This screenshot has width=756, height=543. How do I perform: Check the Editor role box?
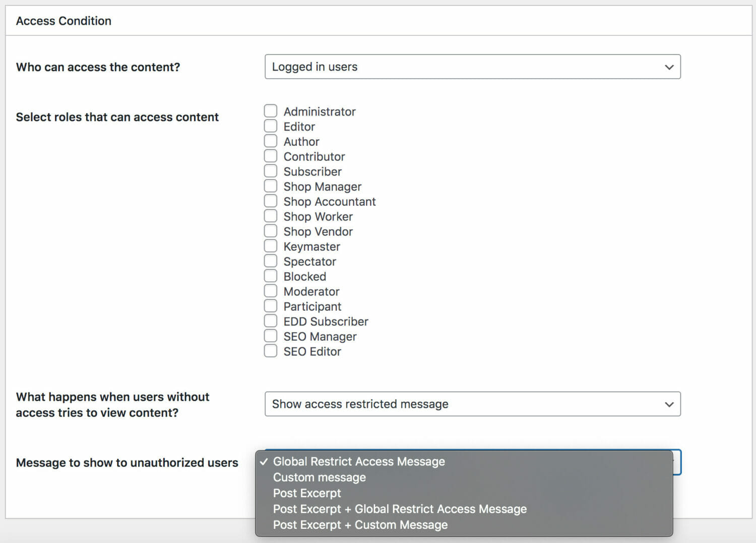(271, 126)
